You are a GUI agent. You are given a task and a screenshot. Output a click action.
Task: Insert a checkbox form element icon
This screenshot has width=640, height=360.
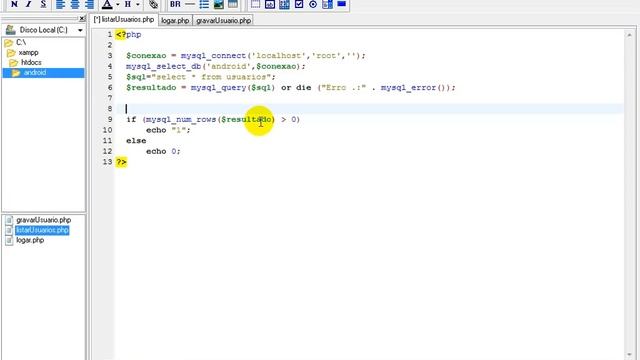(x=299, y=4)
